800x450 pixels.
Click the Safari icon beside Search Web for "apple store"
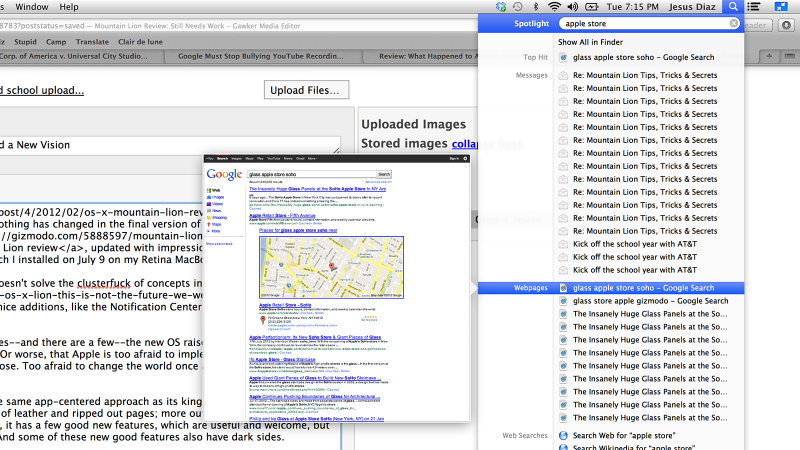(x=563, y=436)
